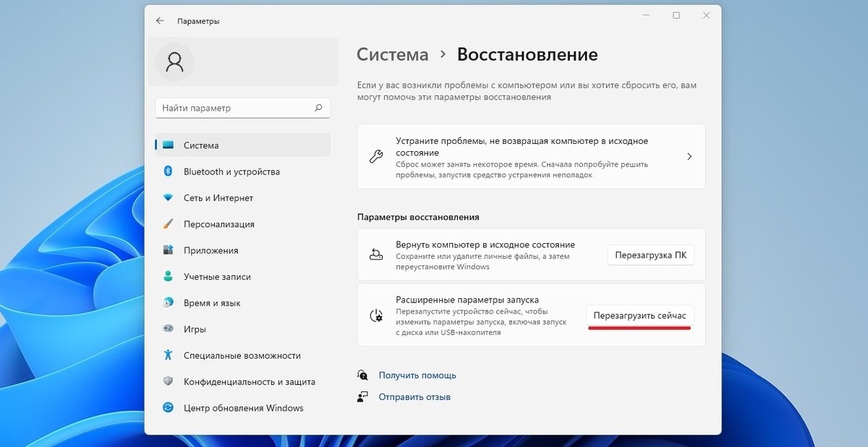
Task: Open Центр обновления Windows
Action: pos(242,408)
